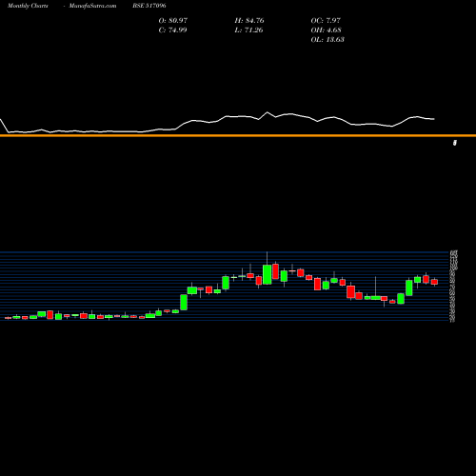Click the high value 'H: 84.76'
Viewport: 476px width, 476px height.
pyautogui.click(x=249, y=21)
